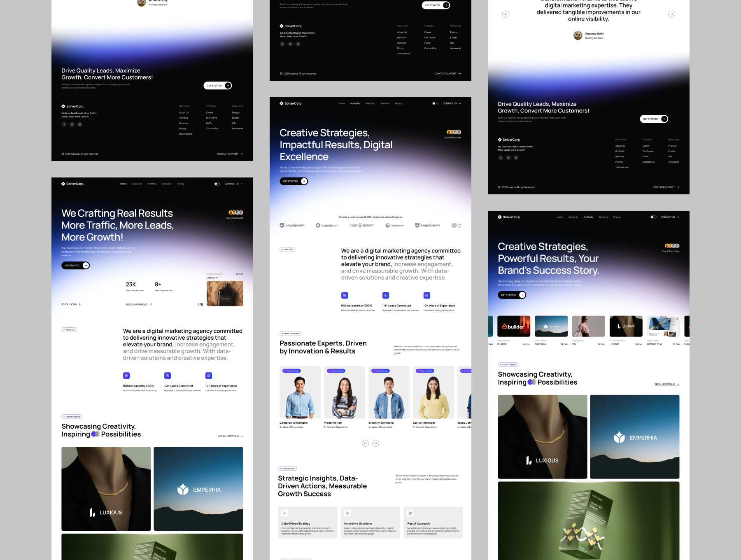The width and height of the screenshot is (741, 560).
Task: Click the SolverCorp logo on the 'We Crafting Real Results' page
Action: click(x=73, y=184)
